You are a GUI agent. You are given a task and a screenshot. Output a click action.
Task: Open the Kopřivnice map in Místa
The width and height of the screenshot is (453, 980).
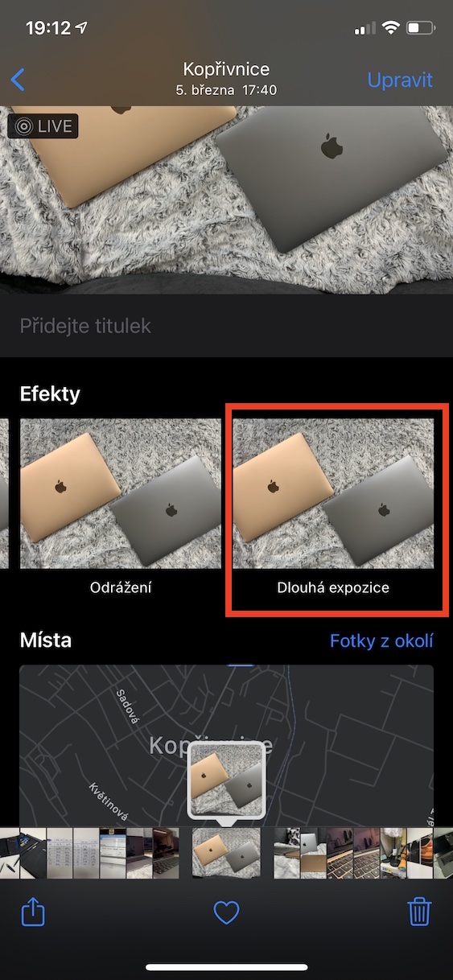pyautogui.click(x=226, y=744)
